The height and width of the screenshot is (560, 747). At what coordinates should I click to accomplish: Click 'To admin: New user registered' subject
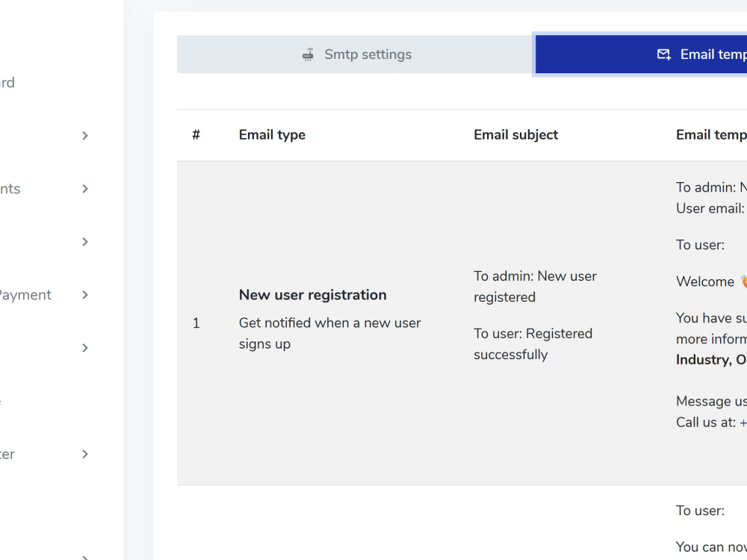point(535,286)
